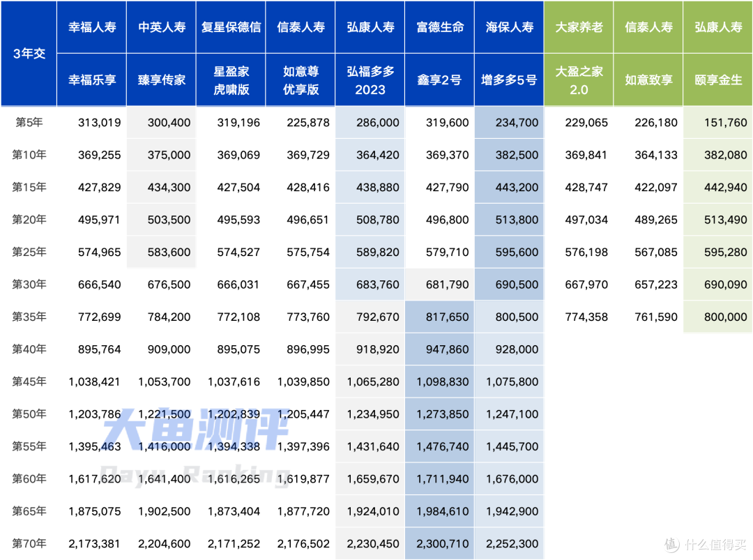Select the cell showing 1,431,640
753x560 pixels.
click(x=370, y=446)
